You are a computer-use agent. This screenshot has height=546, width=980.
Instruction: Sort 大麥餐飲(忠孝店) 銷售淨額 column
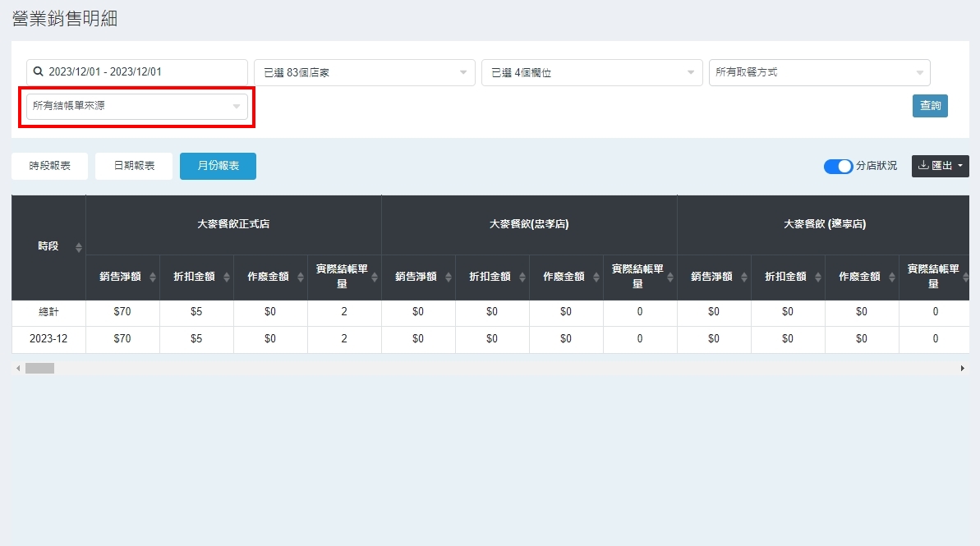coord(448,278)
